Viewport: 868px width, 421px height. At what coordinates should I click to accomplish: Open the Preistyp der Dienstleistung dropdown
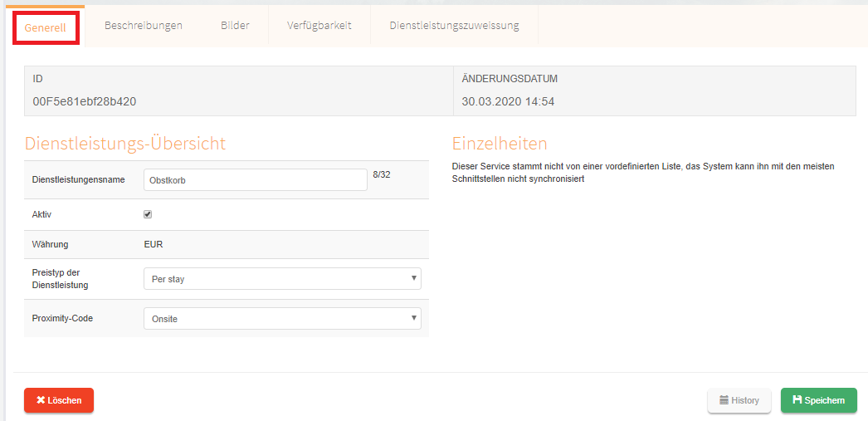(282, 279)
